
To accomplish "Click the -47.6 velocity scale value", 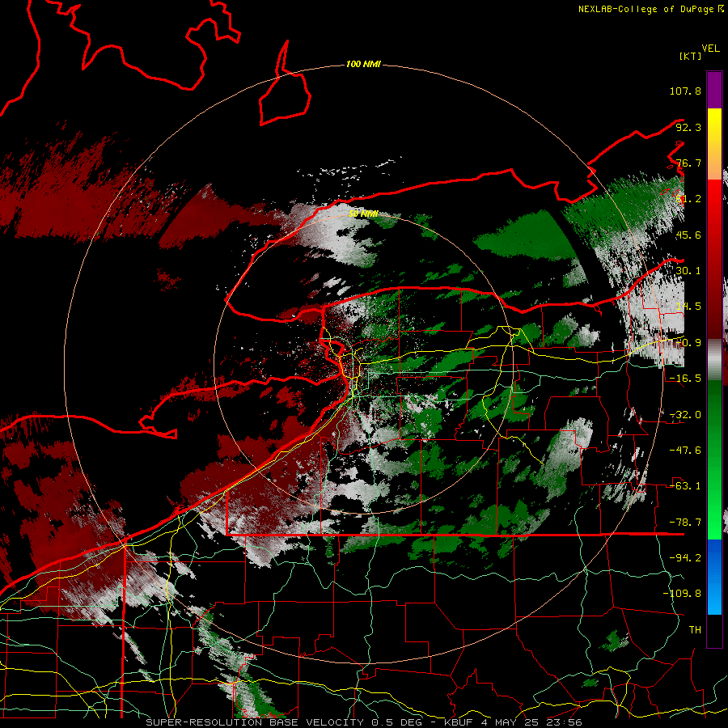I will point(685,451).
